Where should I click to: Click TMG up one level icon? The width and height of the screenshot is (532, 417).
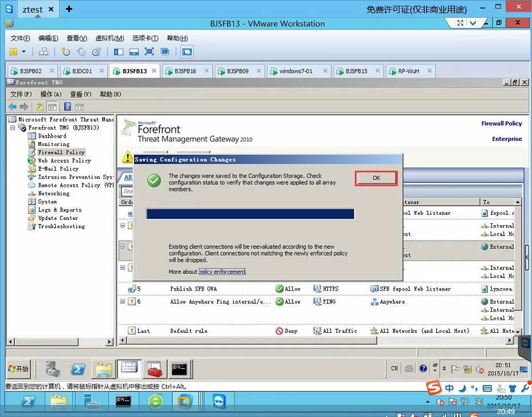pos(40,107)
